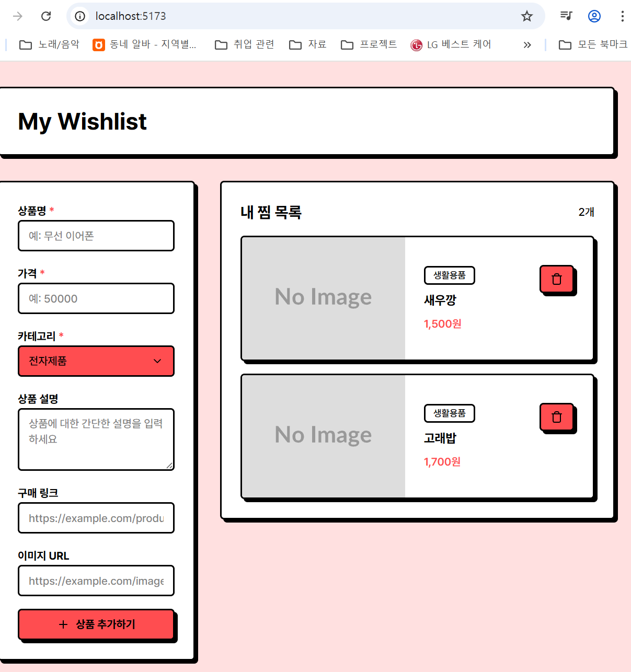Viewport: 631px width, 672px height.
Task: Open the LG 베스트 케어 bookmark
Action: [x=451, y=45]
